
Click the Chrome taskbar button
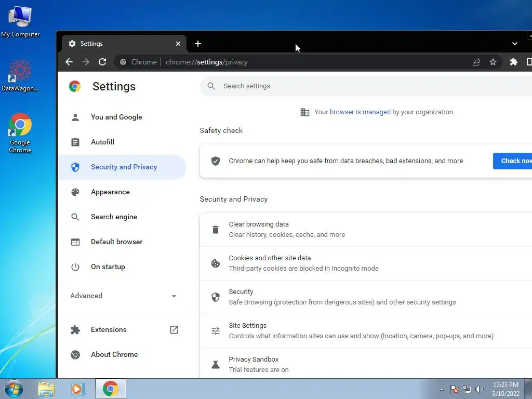tap(111, 389)
